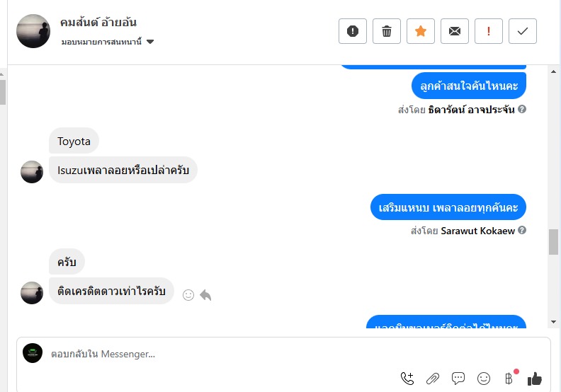This screenshot has width=561, height=392.
Task: Open the assign this conversation dropdown
Action: click(108, 42)
